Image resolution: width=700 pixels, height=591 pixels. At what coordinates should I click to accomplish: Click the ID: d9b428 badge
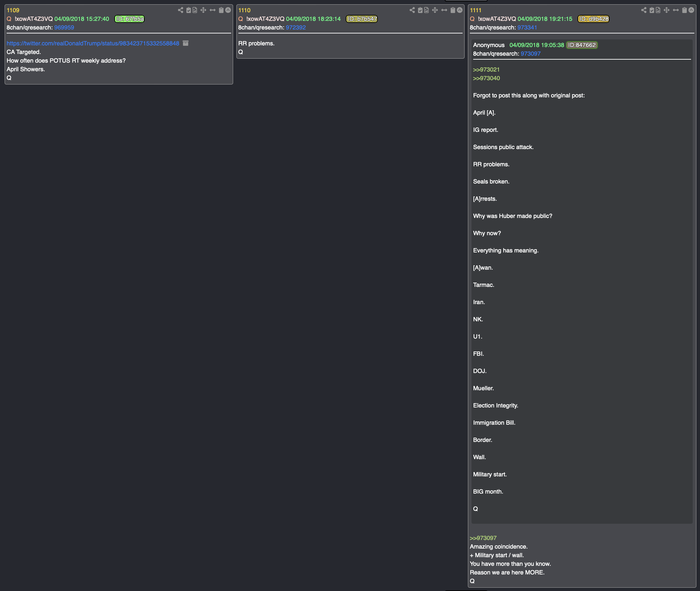point(593,19)
